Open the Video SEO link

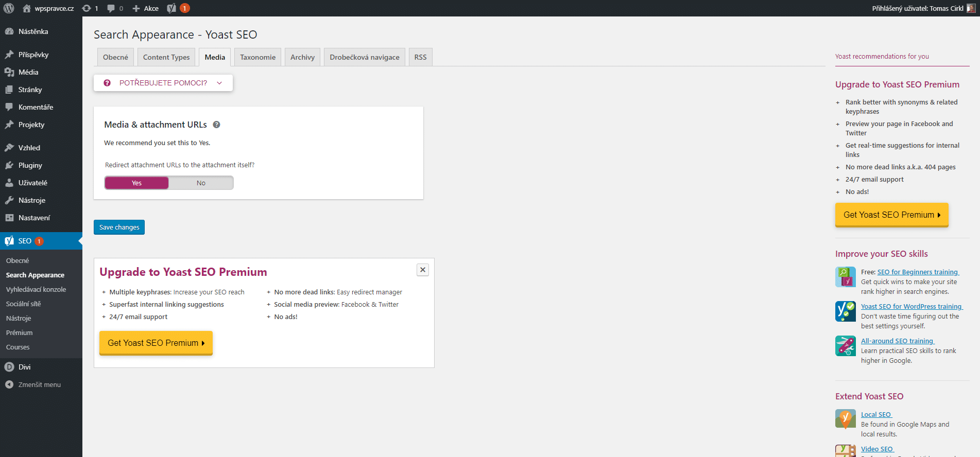click(877, 449)
